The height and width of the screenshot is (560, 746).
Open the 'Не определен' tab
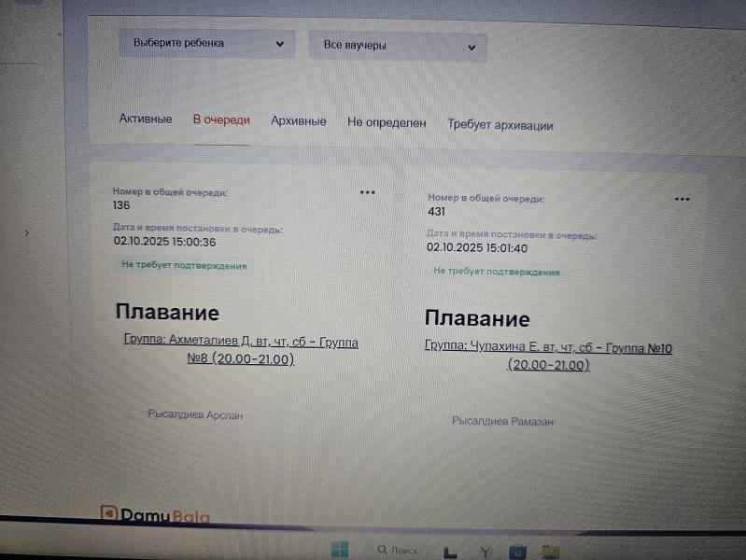coord(387,122)
